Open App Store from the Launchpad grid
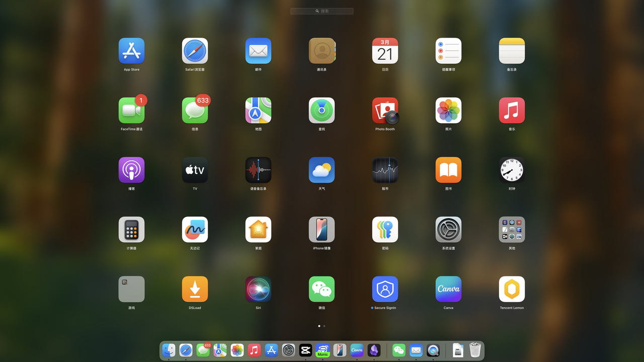644x362 pixels. (x=131, y=51)
